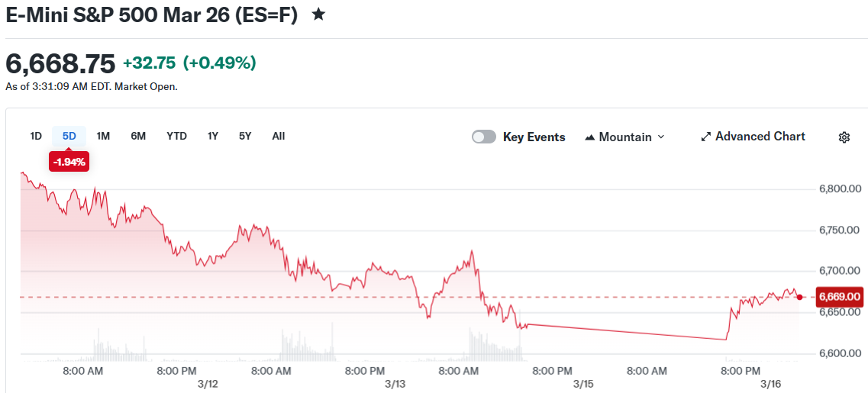The height and width of the screenshot is (393, 868).
Task: Show the 1Y chart range
Action: 213,137
